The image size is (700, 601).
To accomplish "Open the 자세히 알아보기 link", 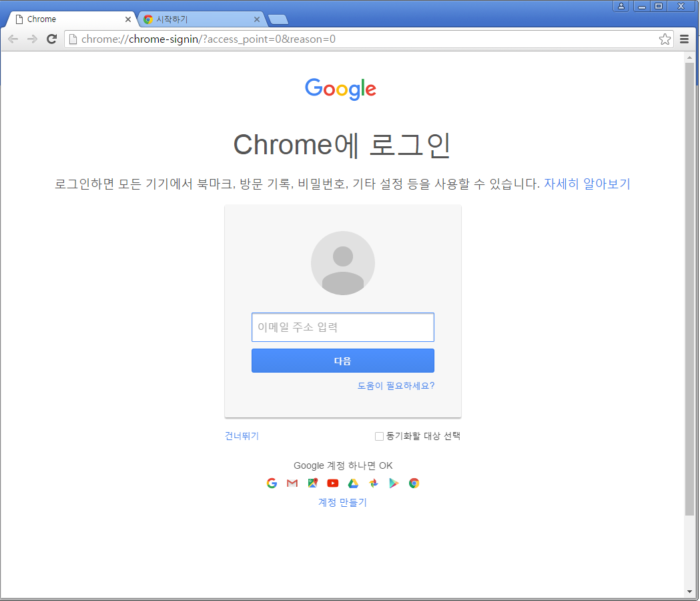I will (x=587, y=184).
